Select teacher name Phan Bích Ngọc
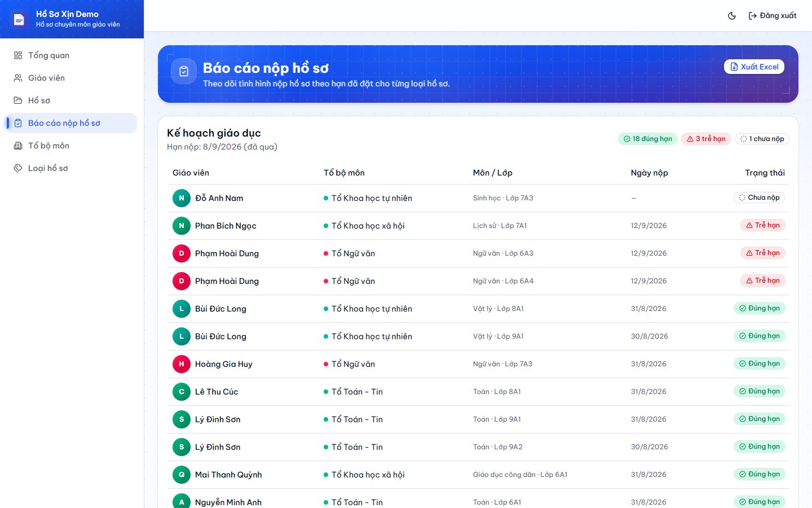 (x=226, y=226)
